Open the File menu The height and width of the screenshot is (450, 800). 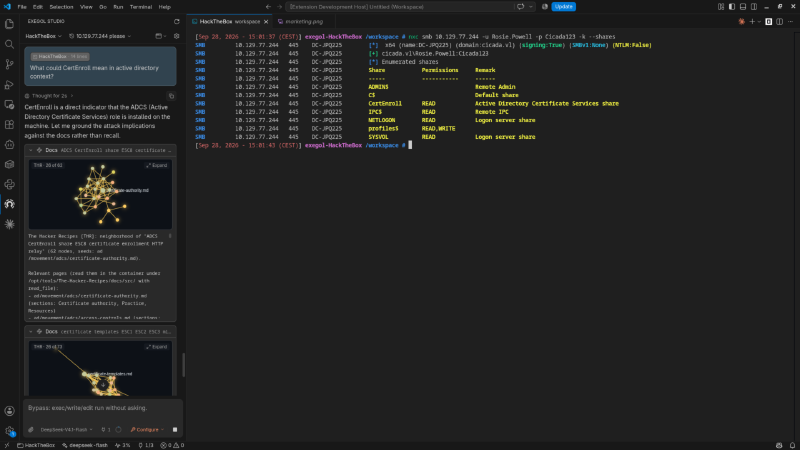(22, 7)
